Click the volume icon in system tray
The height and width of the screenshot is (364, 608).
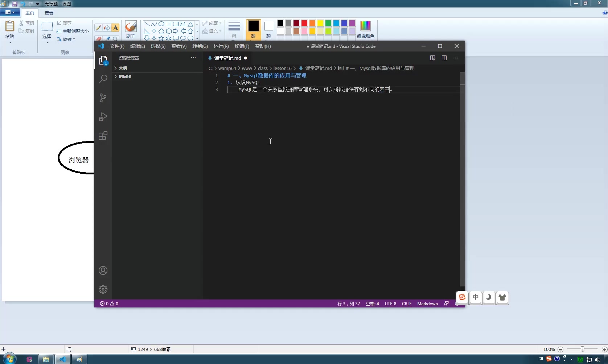click(597, 360)
